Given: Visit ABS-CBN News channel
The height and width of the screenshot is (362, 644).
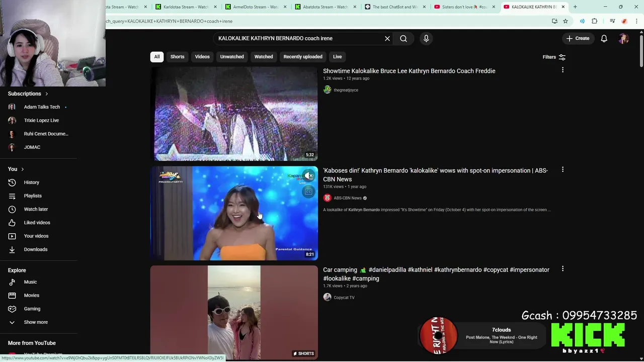Looking at the screenshot, I should (348, 198).
